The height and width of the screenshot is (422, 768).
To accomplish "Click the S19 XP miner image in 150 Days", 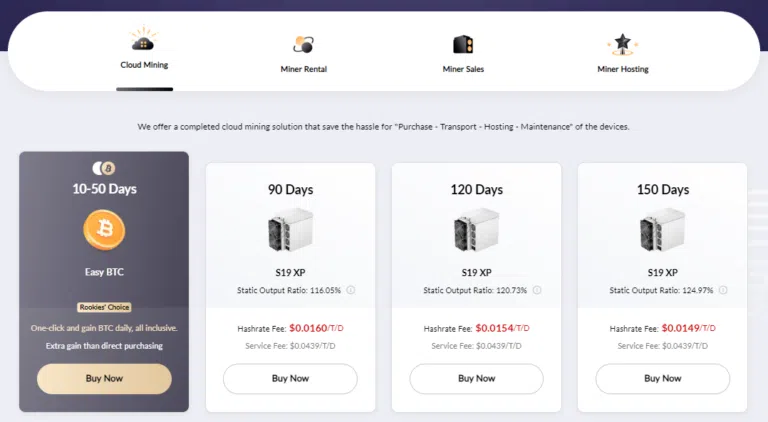I will 663,230.
